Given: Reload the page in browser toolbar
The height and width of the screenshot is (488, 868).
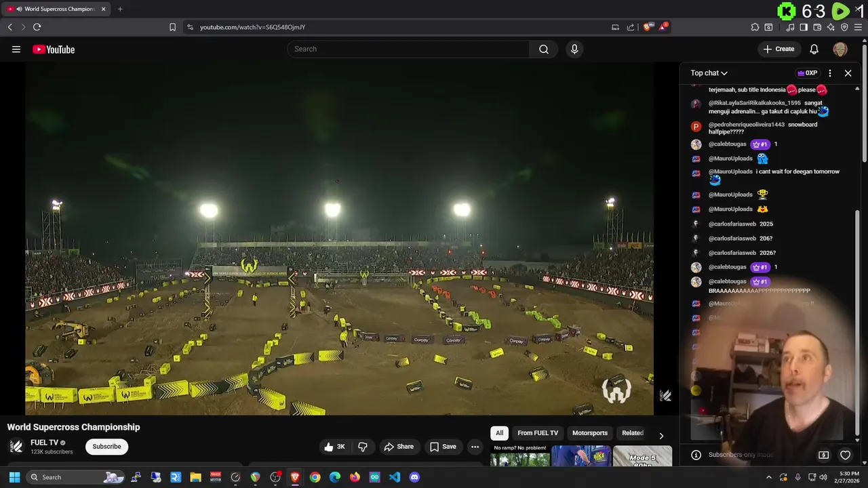Looking at the screenshot, I should point(37,27).
